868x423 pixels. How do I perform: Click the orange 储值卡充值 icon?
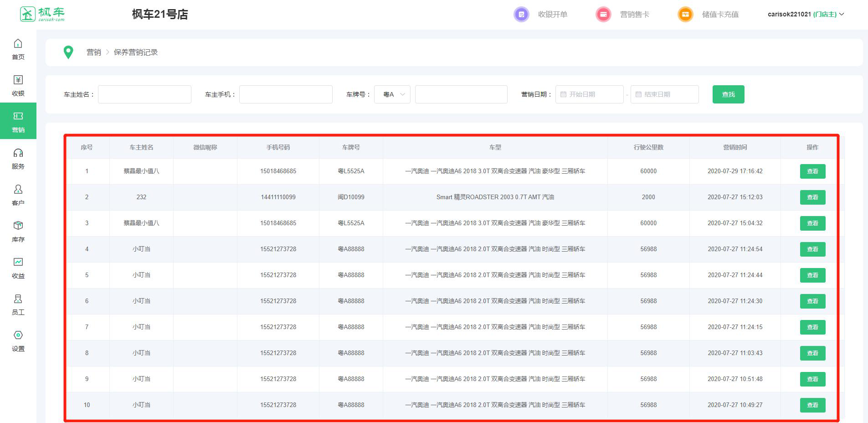(x=685, y=14)
